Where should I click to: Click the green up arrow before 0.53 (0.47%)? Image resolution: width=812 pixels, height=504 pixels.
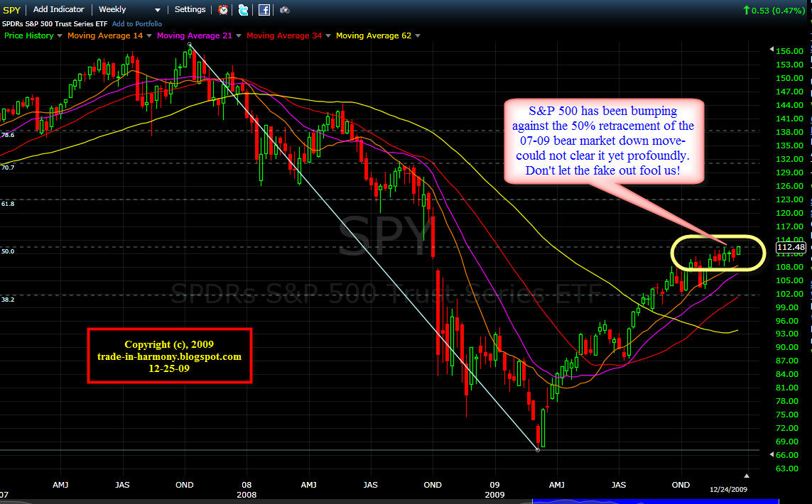click(746, 10)
